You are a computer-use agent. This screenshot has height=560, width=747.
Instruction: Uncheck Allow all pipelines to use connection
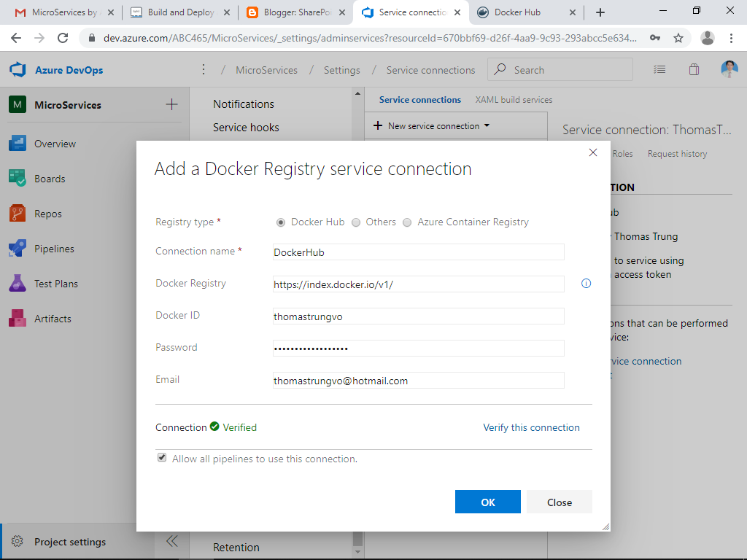pyautogui.click(x=162, y=459)
